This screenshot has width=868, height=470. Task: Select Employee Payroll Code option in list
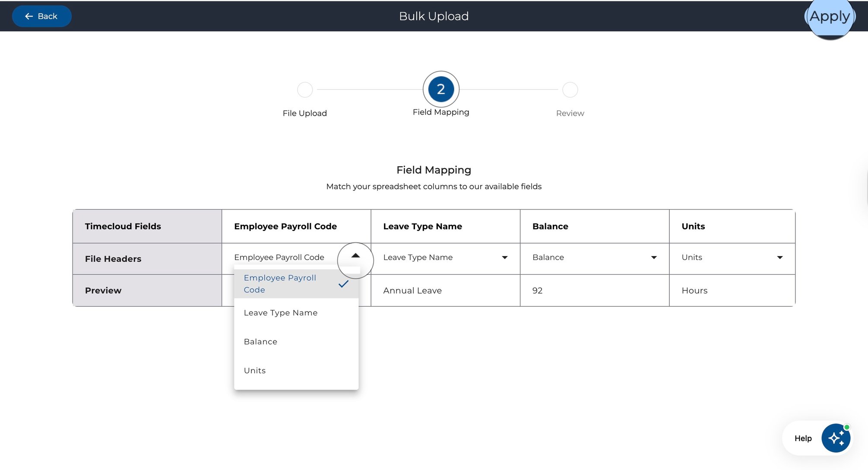pos(296,284)
